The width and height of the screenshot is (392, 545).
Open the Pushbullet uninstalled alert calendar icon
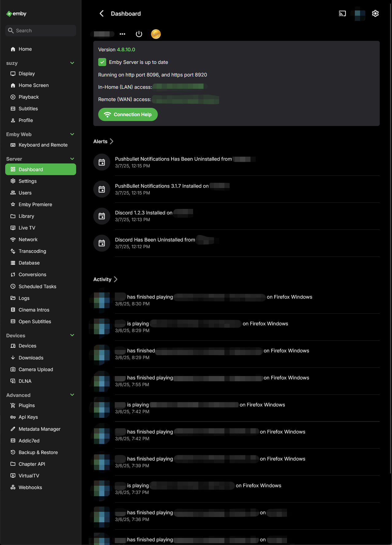tap(102, 162)
